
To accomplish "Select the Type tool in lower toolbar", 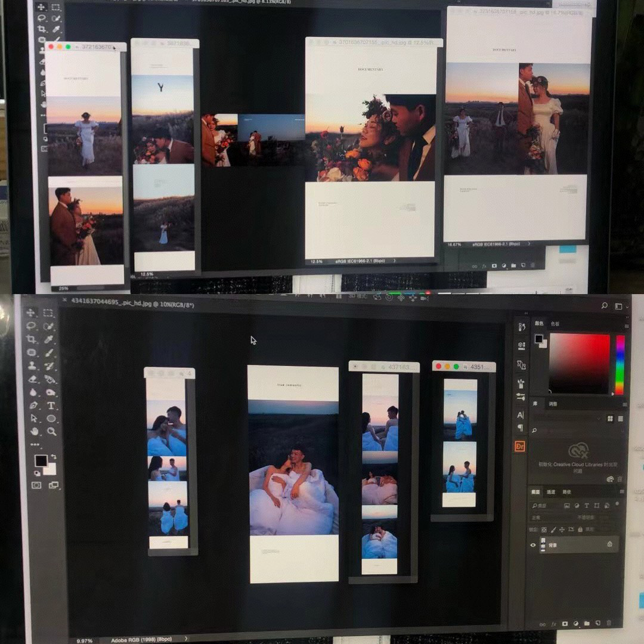I will [x=51, y=406].
